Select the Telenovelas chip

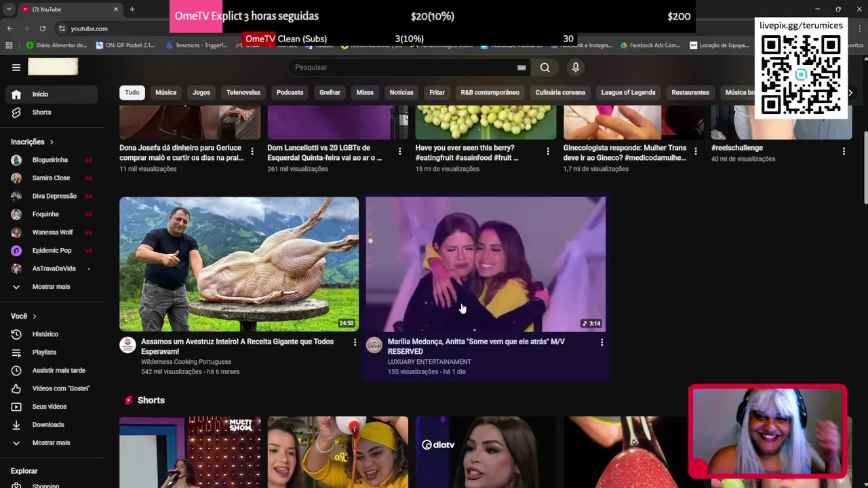click(243, 92)
